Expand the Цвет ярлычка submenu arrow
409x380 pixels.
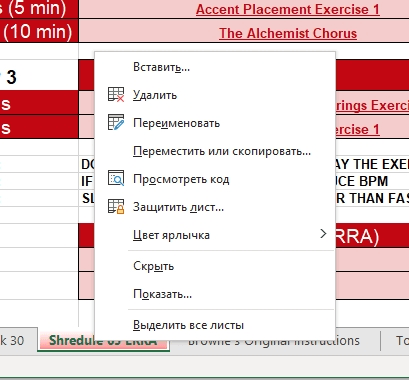pyautogui.click(x=323, y=234)
